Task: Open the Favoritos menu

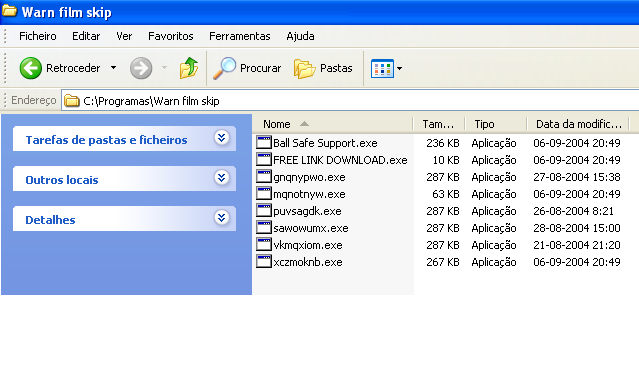Action: 171,36
